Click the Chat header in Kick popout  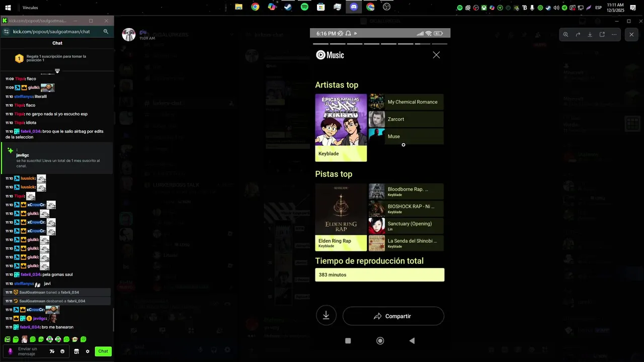click(x=57, y=43)
